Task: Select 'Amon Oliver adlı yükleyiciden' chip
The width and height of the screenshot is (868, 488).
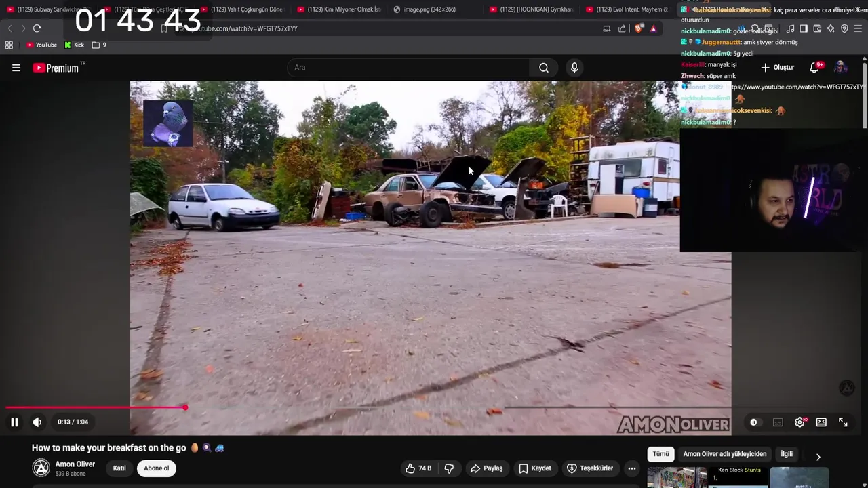Action: [725, 454]
